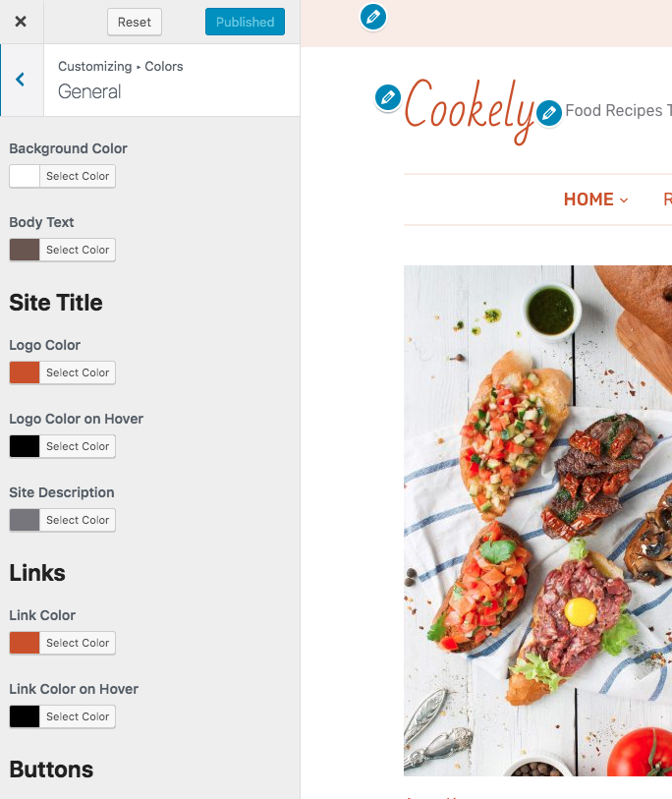This screenshot has width=672, height=799.
Task: Open Body Text brown color swatch
Action: pyautogui.click(x=25, y=251)
